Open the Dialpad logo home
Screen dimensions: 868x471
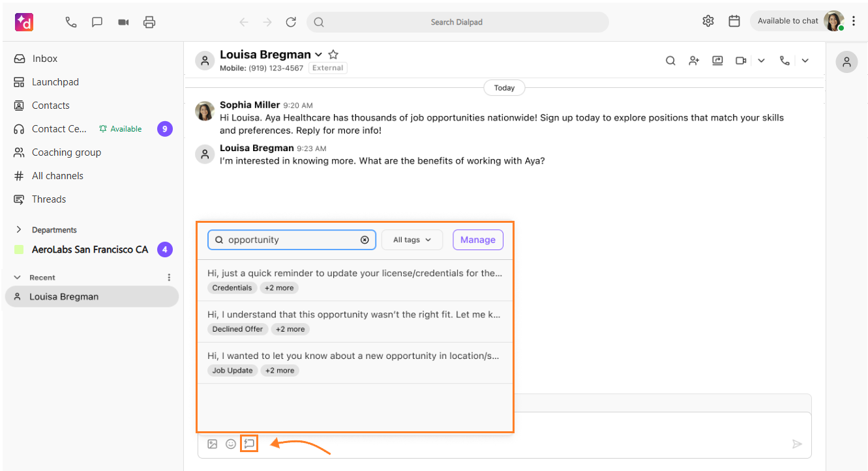click(24, 22)
